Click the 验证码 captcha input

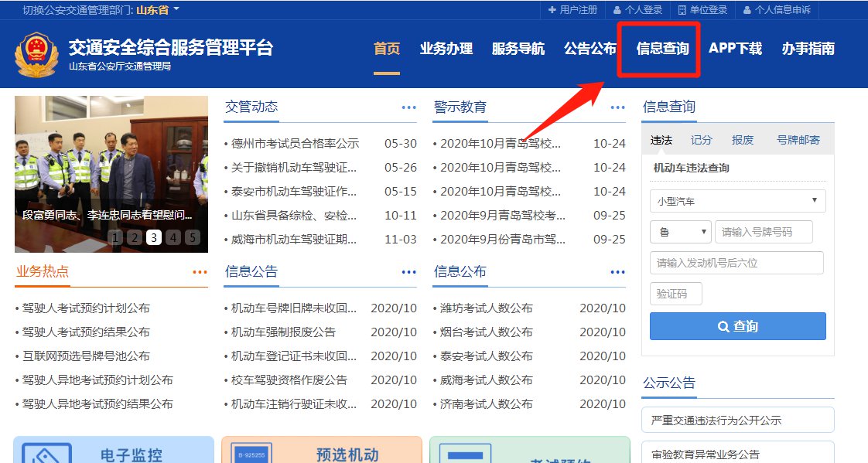click(676, 294)
